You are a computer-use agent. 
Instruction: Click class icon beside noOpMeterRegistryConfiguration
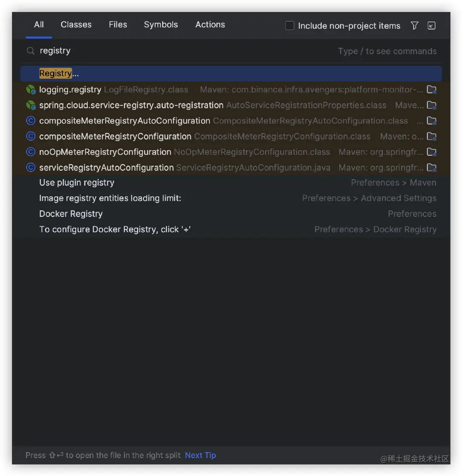tap(31, 152)
